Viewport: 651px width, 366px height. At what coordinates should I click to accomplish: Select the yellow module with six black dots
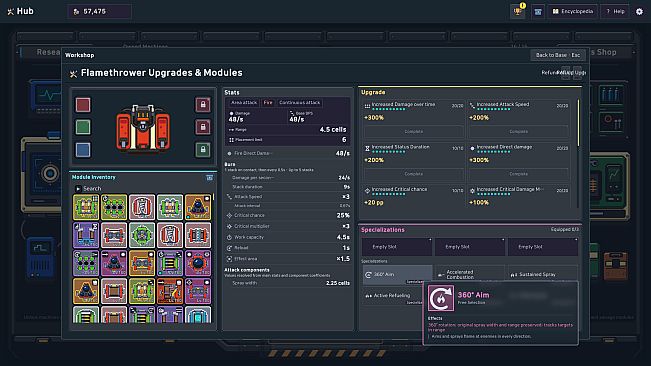point(114,207)
